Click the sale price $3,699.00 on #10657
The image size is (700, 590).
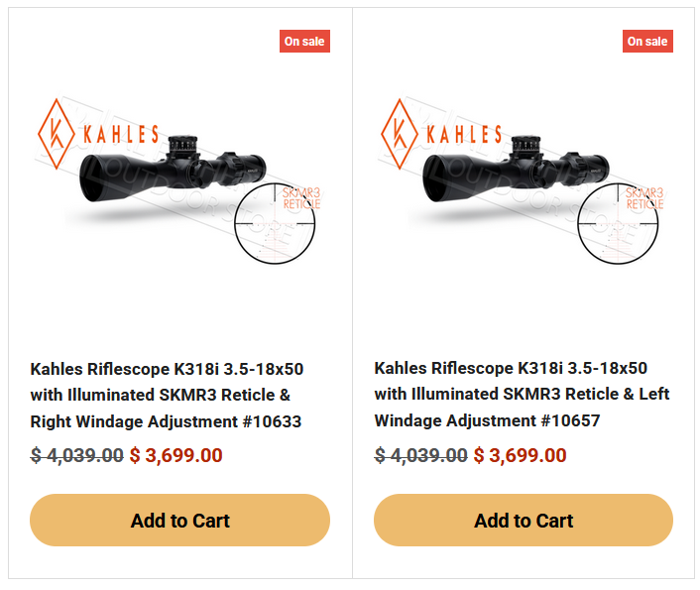[x=520, y=455]
